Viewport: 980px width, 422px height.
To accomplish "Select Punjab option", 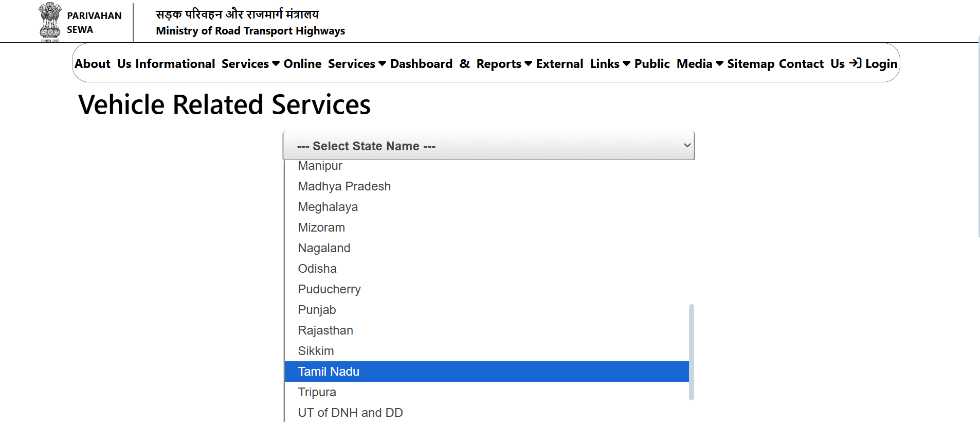I will [486, 310].
